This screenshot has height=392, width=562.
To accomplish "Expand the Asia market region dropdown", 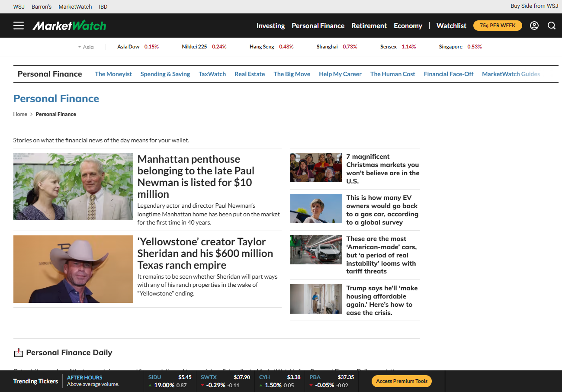I will (x=86, y=47).
